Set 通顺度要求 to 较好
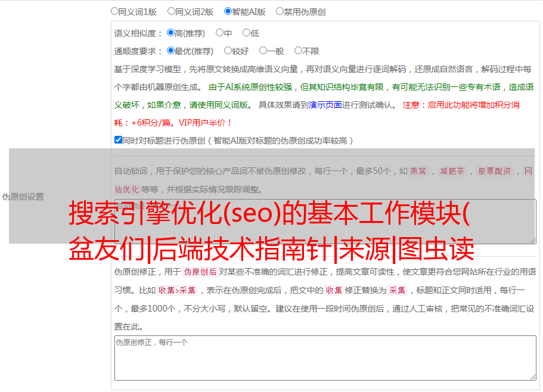This screenshot has height=392, width=543. point(228,51)
